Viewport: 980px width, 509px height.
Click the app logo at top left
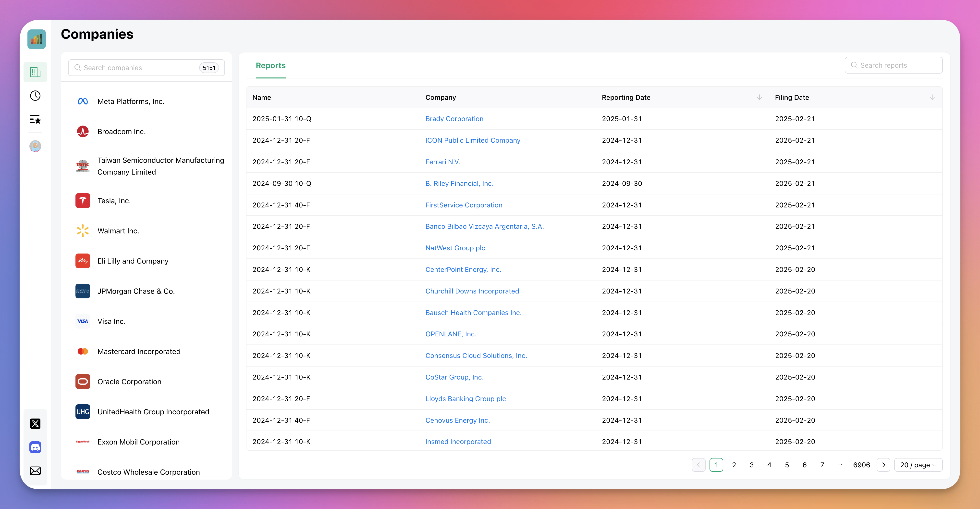coord(37,39)
